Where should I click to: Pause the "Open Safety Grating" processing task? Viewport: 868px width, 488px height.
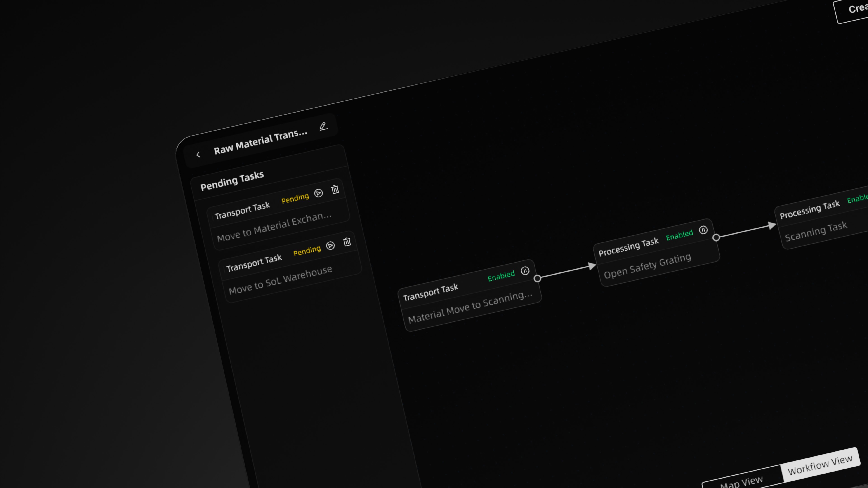point(704,230)
